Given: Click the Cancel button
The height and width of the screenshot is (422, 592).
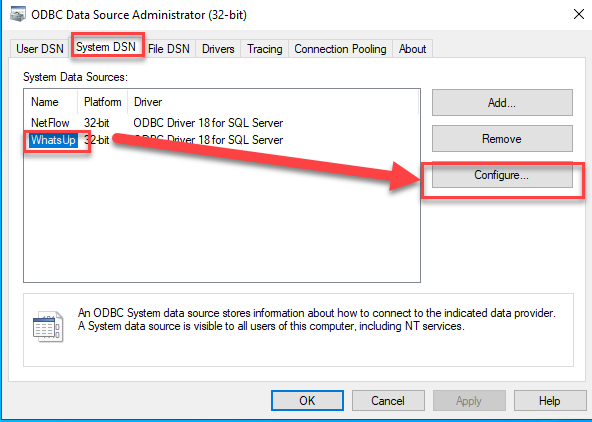Looking at the screenshot, I should (x=388, y=400).
